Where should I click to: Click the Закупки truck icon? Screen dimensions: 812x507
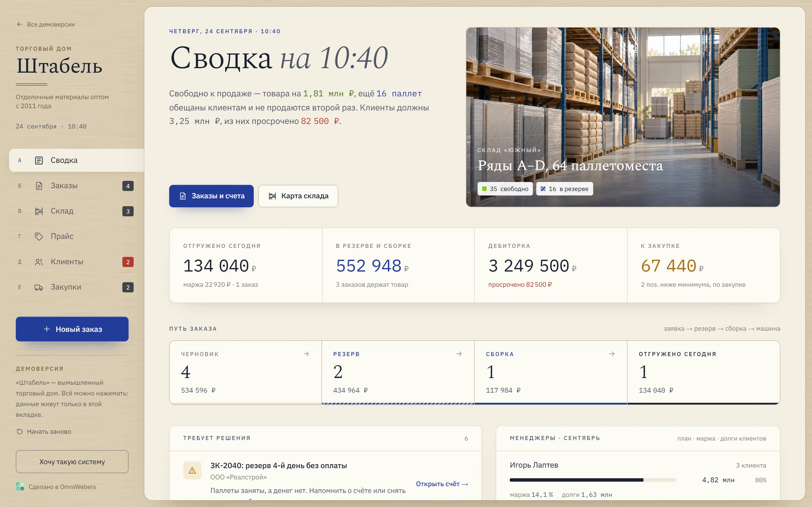(39, 287)
